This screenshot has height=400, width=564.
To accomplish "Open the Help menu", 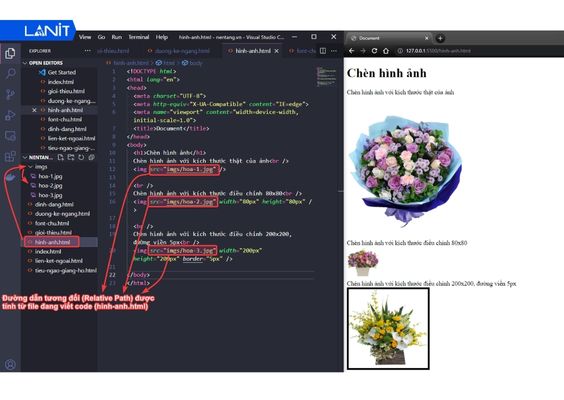I will click(162, 37).
